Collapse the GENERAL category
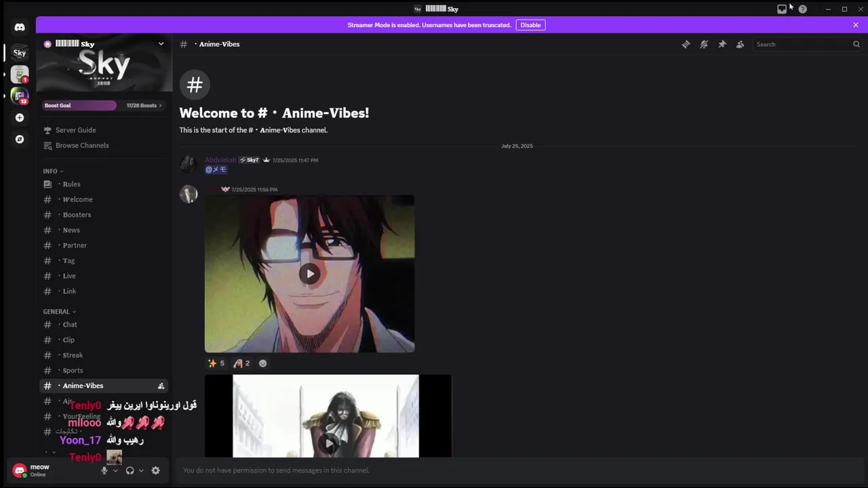868x488 pixels. pos(60,312)
